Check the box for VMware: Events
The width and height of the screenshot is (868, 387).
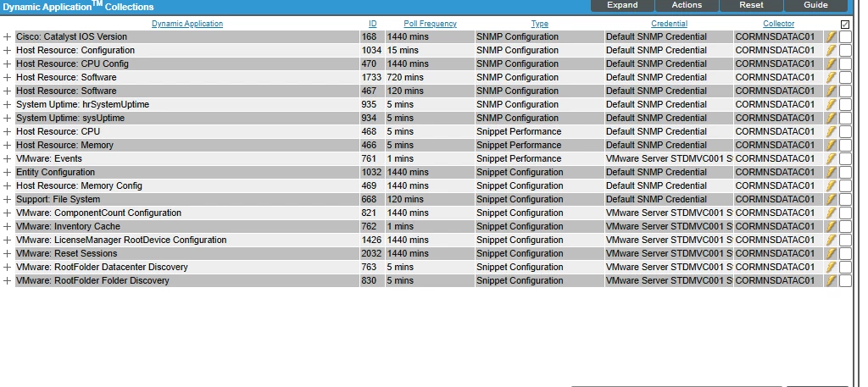(845, 158)
